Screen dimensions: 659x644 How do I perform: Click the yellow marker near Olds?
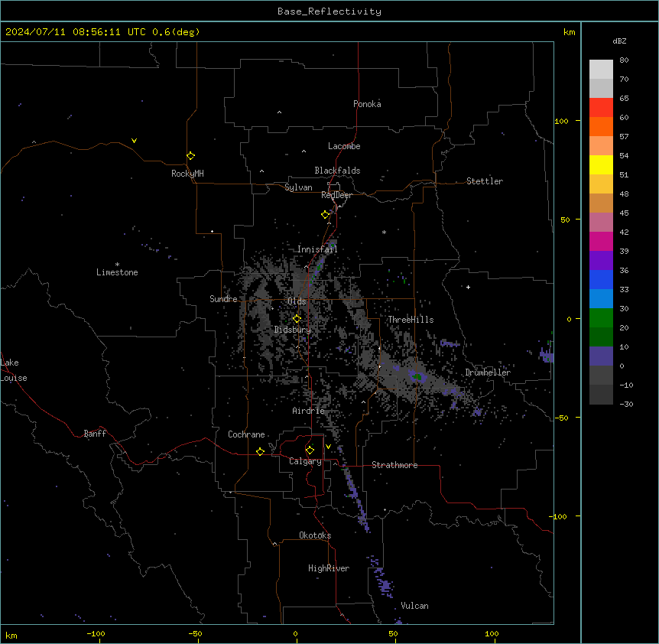(297, 319)
